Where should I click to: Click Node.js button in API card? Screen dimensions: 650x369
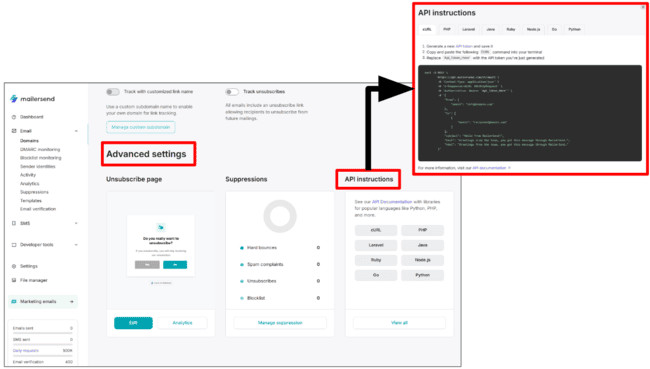(x=422, y=260)
